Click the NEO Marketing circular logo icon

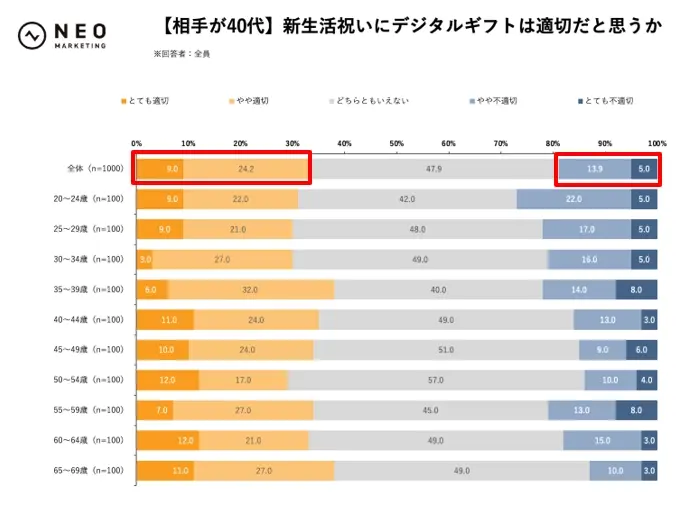click(x=32, y=36)
